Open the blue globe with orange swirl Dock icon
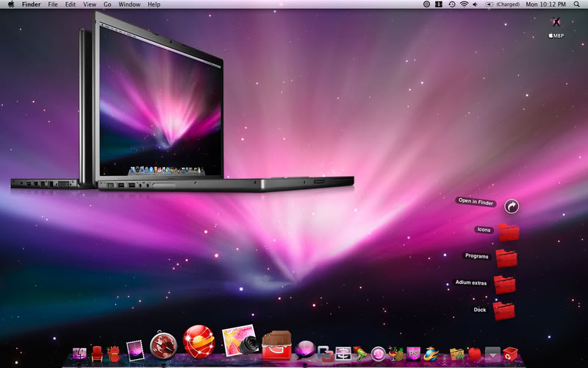Screen dimensions: 588x368 (431, 354)
